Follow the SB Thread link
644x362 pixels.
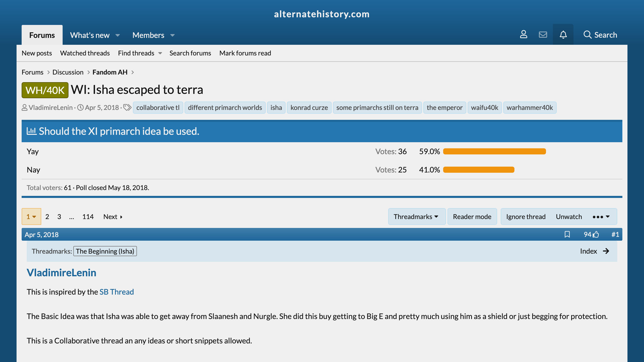click(x=117, y=292)
